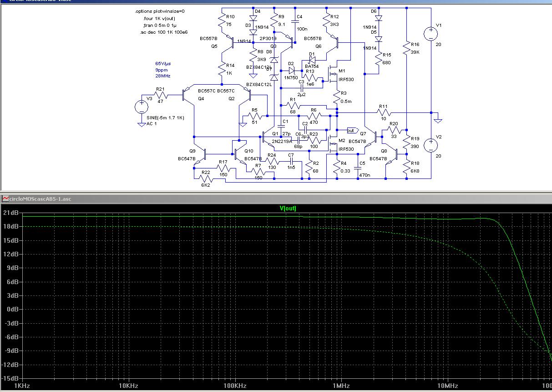
Task: Click the V3 sine input source symbol
Action: click(142, 107)
